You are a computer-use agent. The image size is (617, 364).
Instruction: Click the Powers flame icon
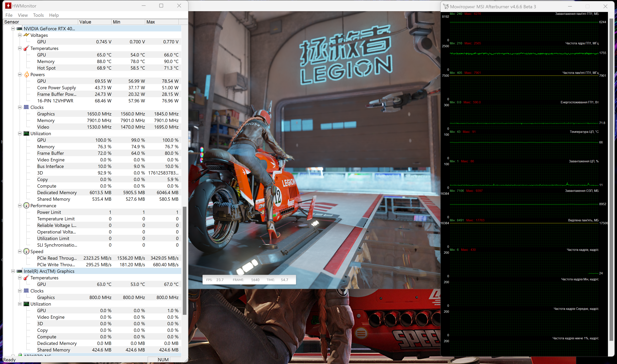pyautogui.click(x=26, y=75)
